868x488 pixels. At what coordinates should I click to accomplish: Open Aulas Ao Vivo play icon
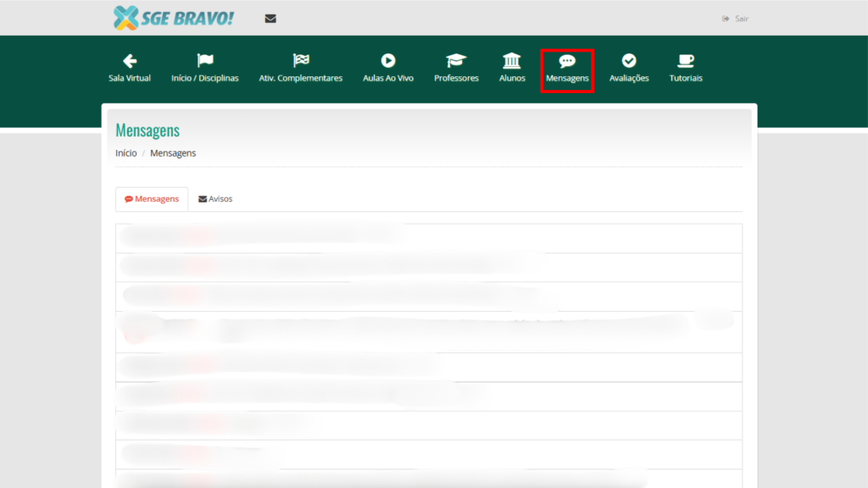[x=388, y=61]
